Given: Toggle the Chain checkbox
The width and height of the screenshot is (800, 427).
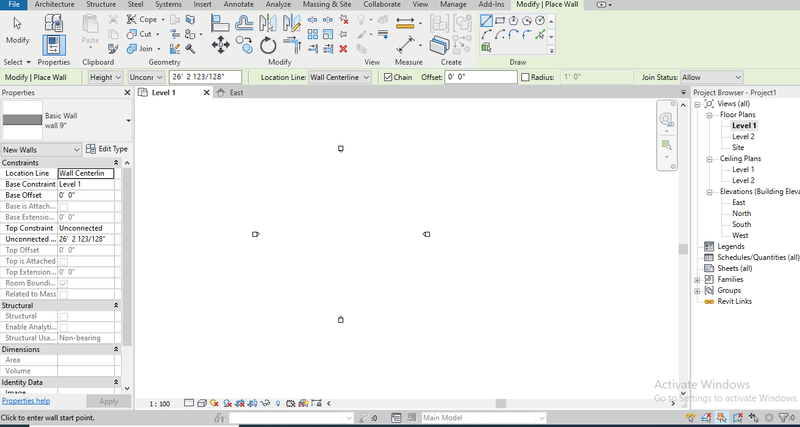Looking at the screenshot, I should point(388,78).
